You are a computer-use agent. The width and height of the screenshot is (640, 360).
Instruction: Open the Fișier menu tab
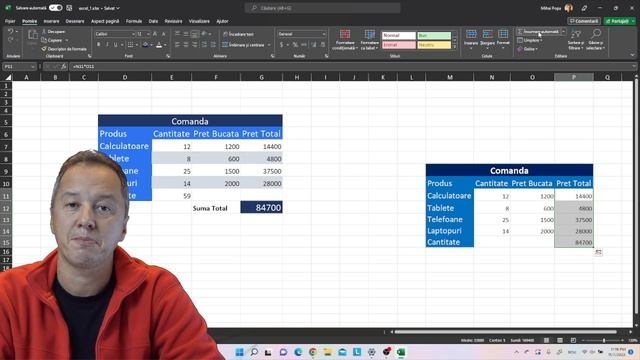[x=10, y=21]
